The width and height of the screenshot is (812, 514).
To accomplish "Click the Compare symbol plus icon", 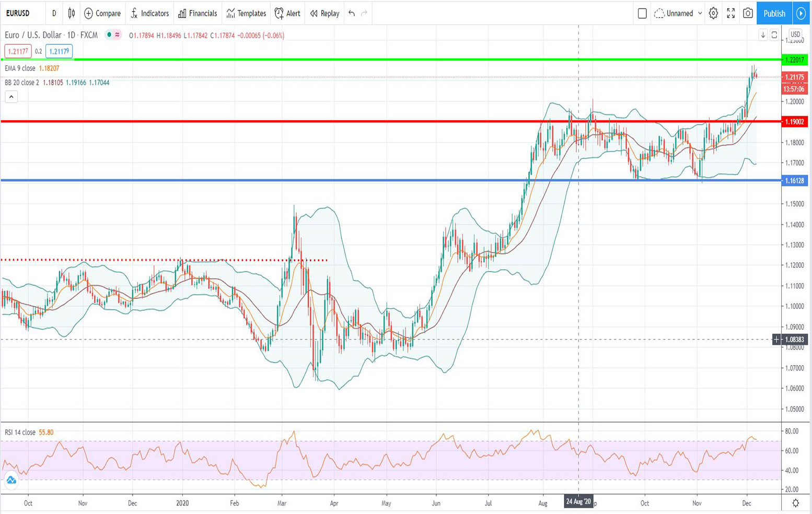I will pyautogui.click(x=88, y=14).
